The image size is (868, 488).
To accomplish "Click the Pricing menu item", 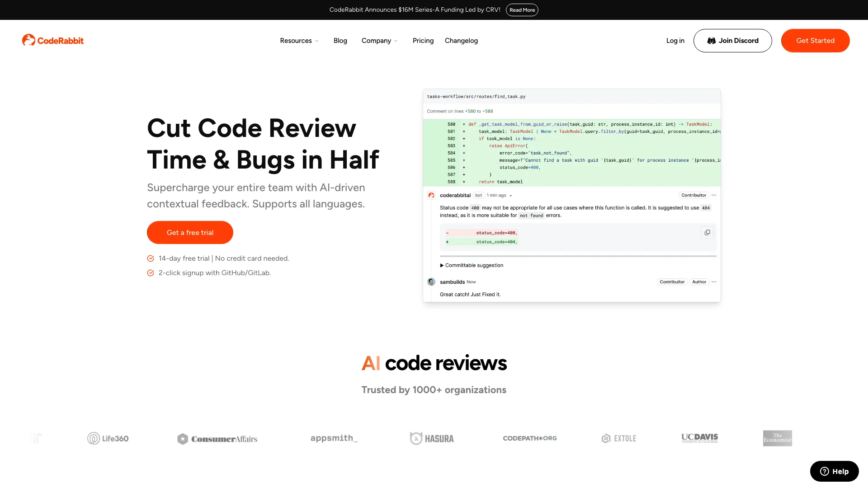I will (x=423, y=41).
